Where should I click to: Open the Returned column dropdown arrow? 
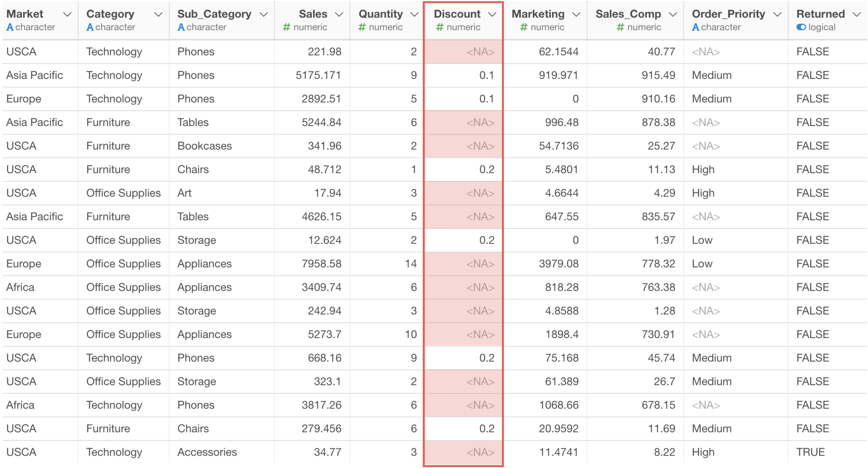click(856, 14)
